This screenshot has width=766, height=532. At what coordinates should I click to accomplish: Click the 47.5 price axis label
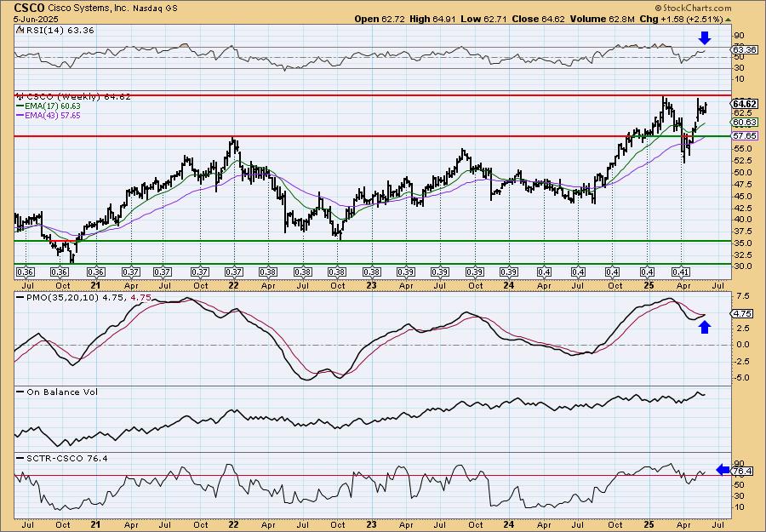(x=741, y=185)
